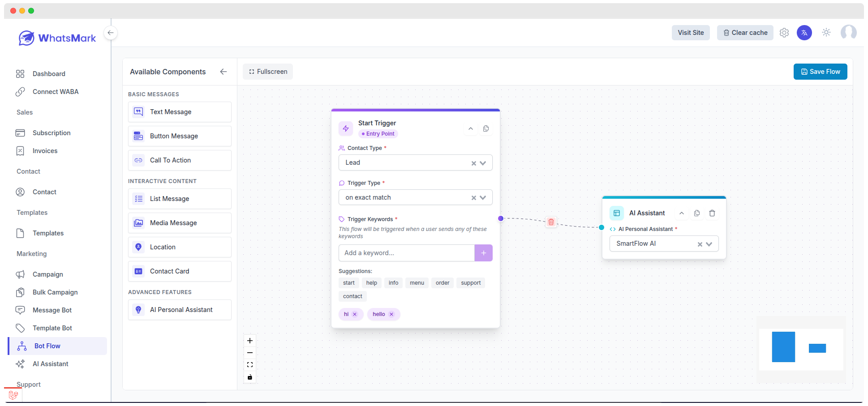Viewport: 868px width, 406px height.
Task: Select List Message component
Action: (x=180, y=199)
